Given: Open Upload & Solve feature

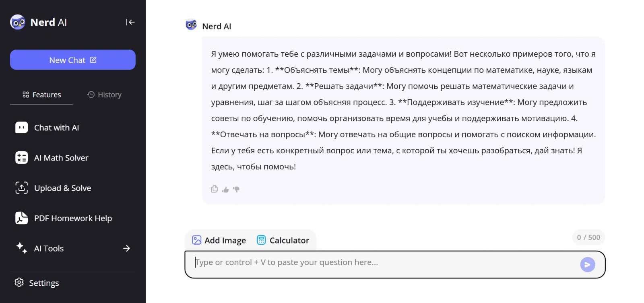Looking at the screenshot, I should coord(73,188).
